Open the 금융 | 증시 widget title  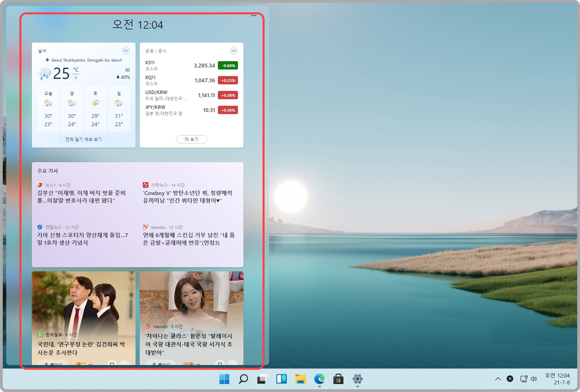pos(156,51)
